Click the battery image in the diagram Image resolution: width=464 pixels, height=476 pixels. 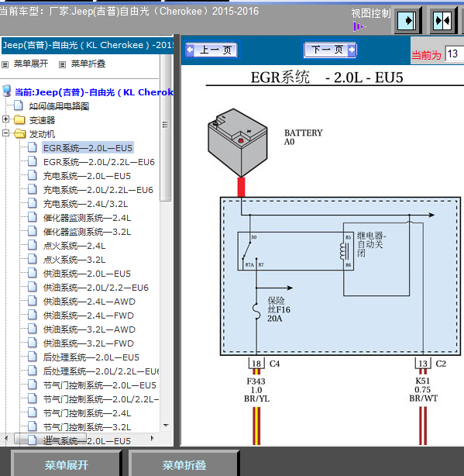click(238, 143)
